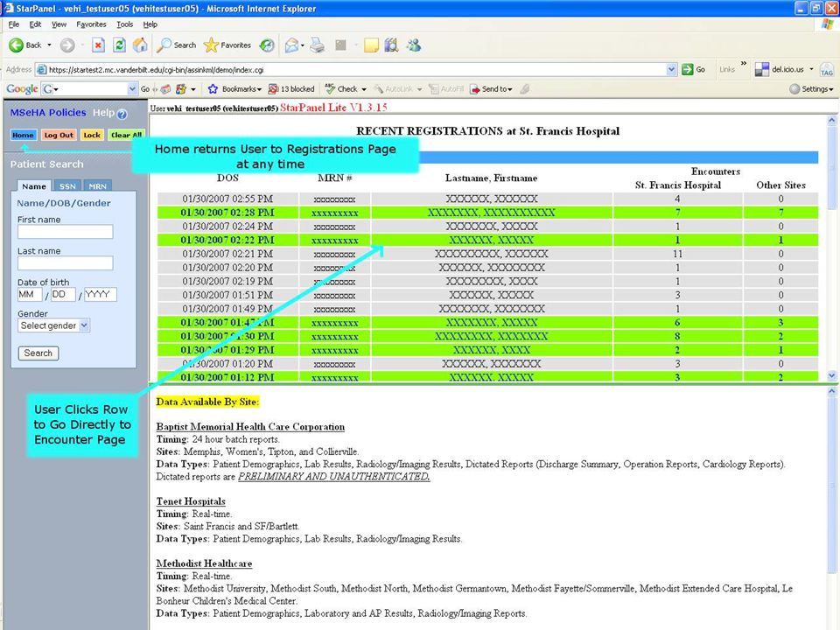Click the browser Home house icon
This screenshot has height=630, width=840.
(140, 45)
